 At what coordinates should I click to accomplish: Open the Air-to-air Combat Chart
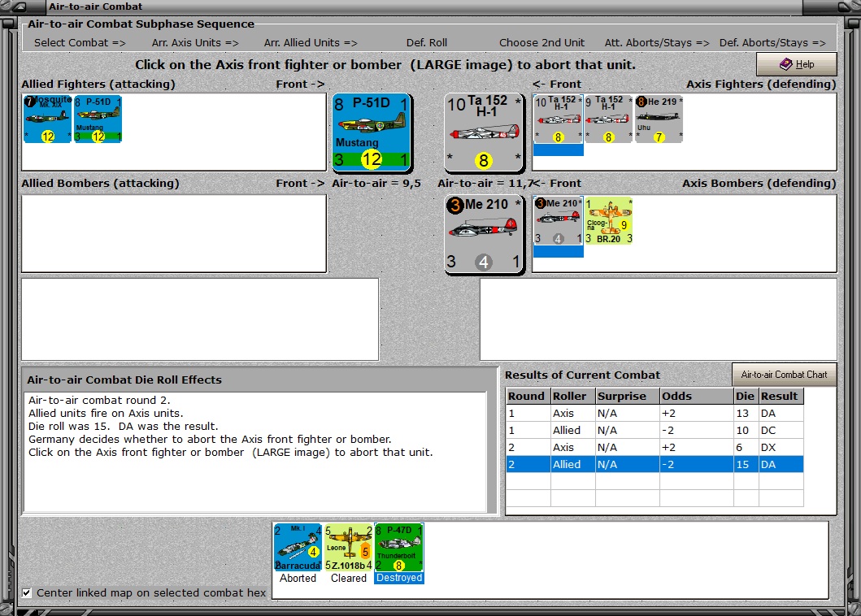click(x=784, y=375)
